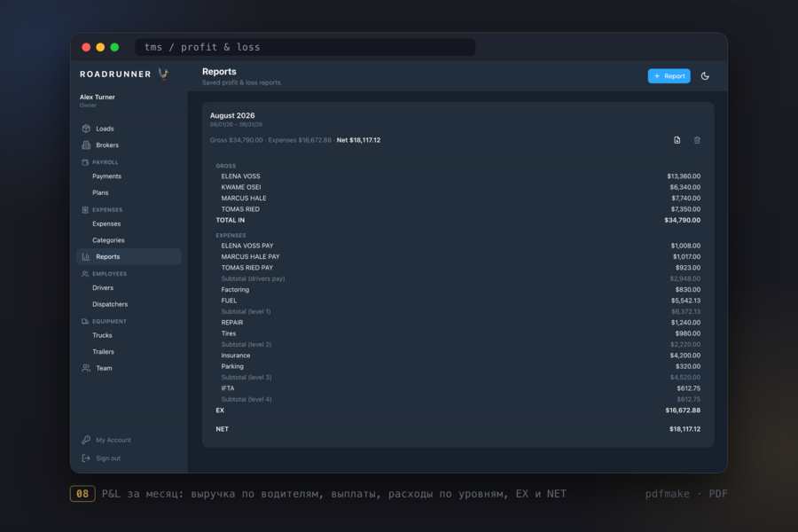Click the Loads box icon in the sidebar
798x532 pixels.
click(x=86, y=129)
